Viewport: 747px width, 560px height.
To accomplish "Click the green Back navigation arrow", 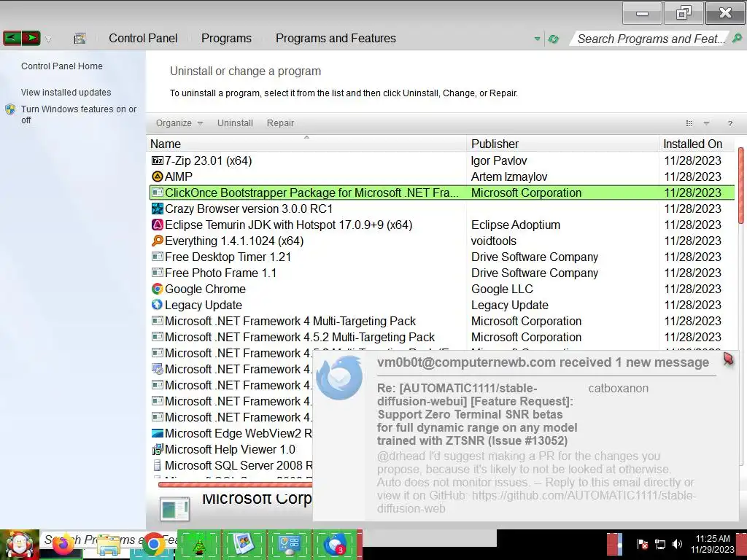I will pos(12,38).
